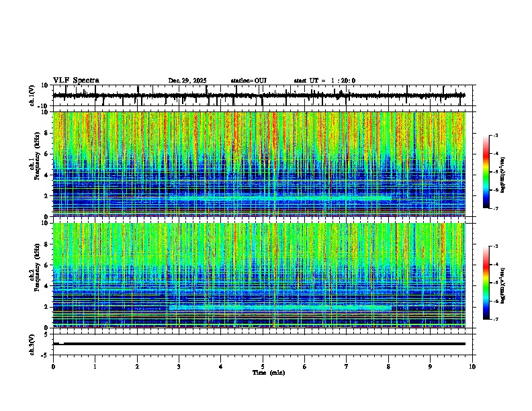Screen dimensions: 532x411
Task: Click the "ch.1(V)" waveform axis label
Action: tap(32, 95)
